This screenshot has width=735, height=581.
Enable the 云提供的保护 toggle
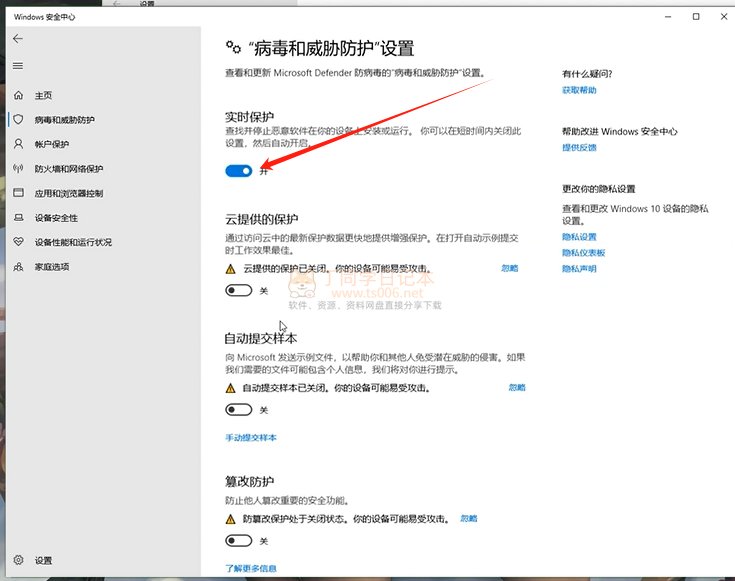coord(238,291)
